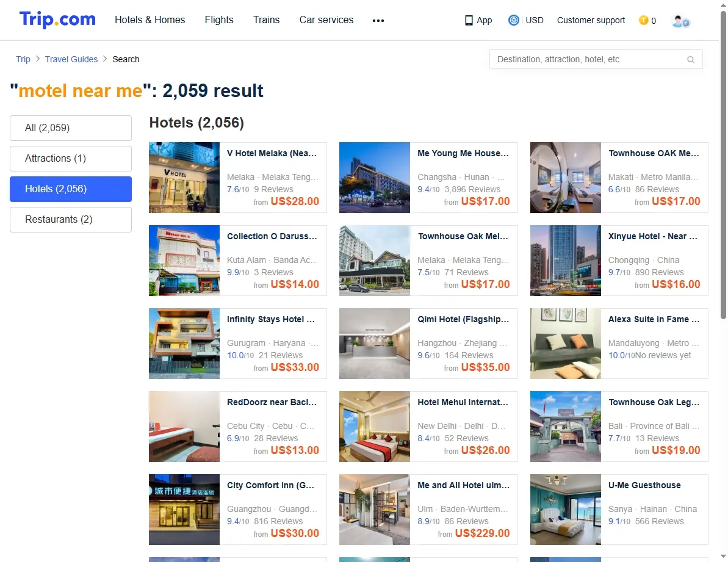Open Hotels & Homes menu
The height and width of the screenshot is (562, 728).
[150, 20]
